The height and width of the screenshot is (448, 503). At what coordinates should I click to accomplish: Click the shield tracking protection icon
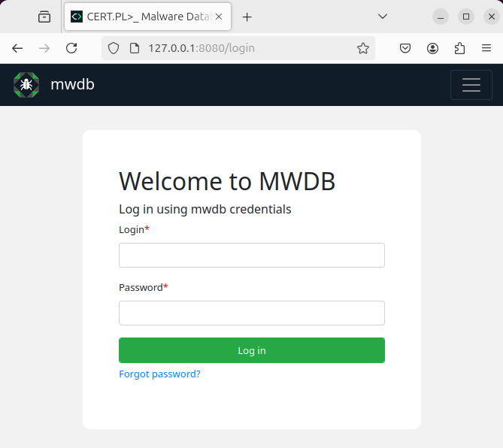pos(114,48)
